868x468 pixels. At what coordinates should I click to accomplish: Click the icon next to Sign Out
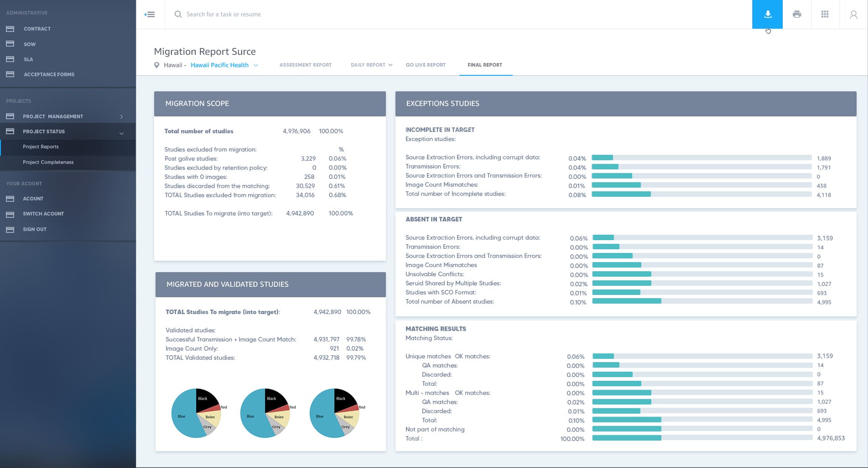click(x=10, y=229)
